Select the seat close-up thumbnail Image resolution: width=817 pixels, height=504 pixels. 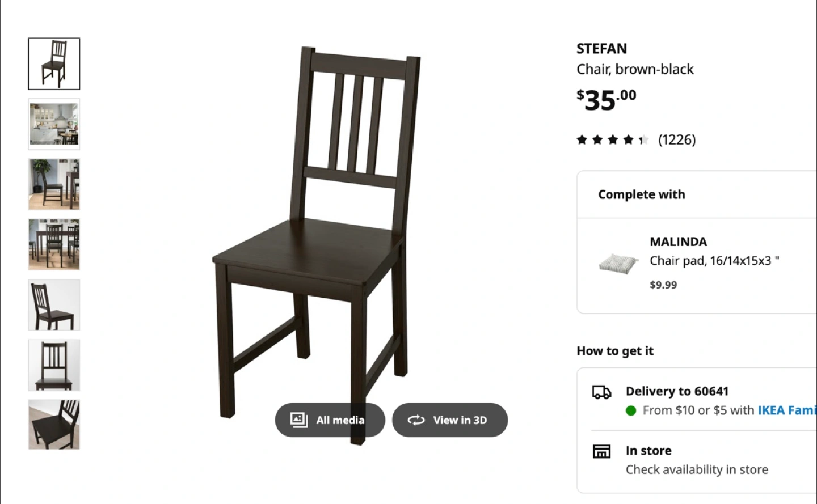(54, 425)
